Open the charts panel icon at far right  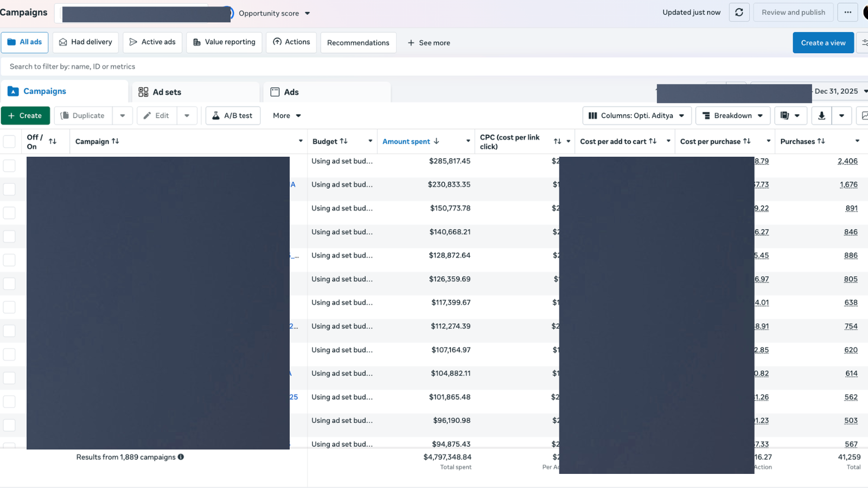point(863,115)
